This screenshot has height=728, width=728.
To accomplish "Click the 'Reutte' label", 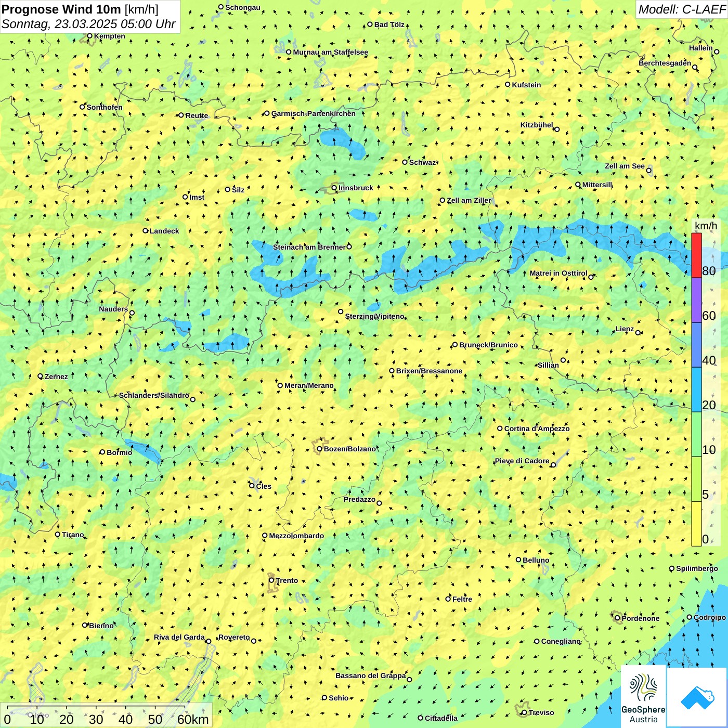I will pyautogui.click(x=197, y=115).
